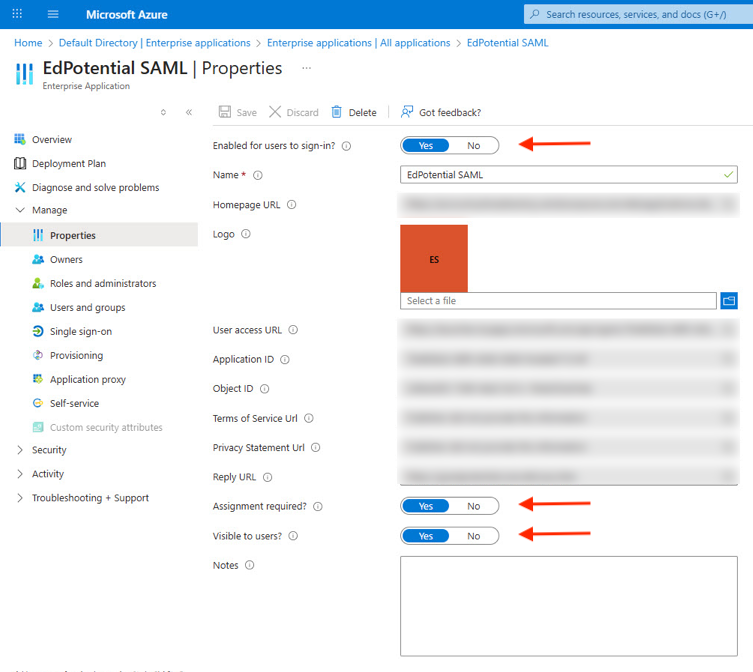
Task: Click info icon beside Visible to users
Action: click(293, 536)
